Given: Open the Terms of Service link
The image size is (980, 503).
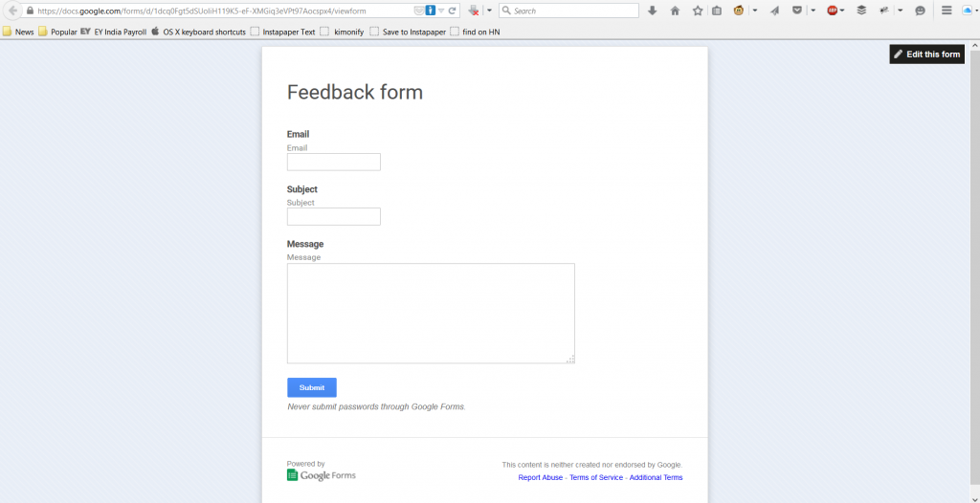Looking at the screenshot, I should click(x=596, y=477).
